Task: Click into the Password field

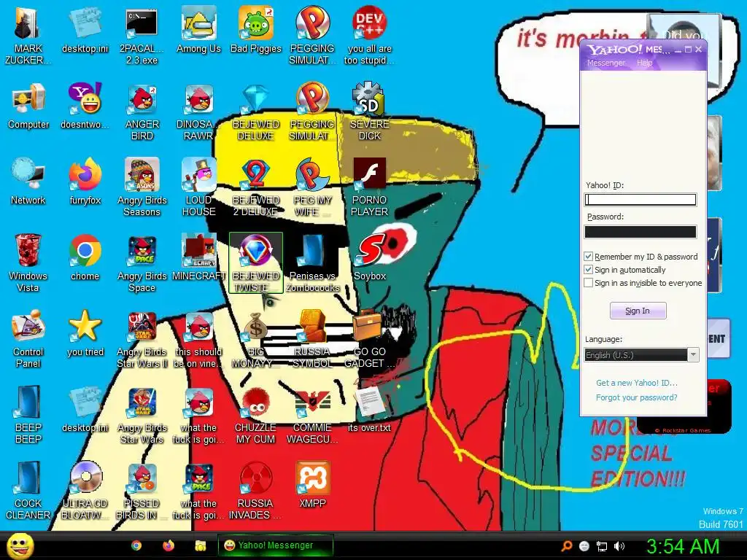Action: click(x=640, y=232)
